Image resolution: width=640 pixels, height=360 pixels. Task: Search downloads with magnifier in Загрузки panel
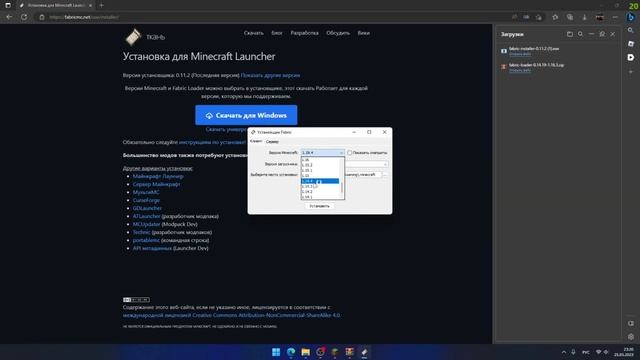580,34
